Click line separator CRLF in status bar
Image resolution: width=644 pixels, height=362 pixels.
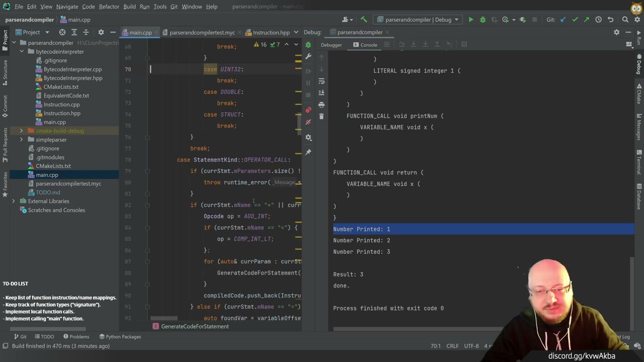[452, 346]
